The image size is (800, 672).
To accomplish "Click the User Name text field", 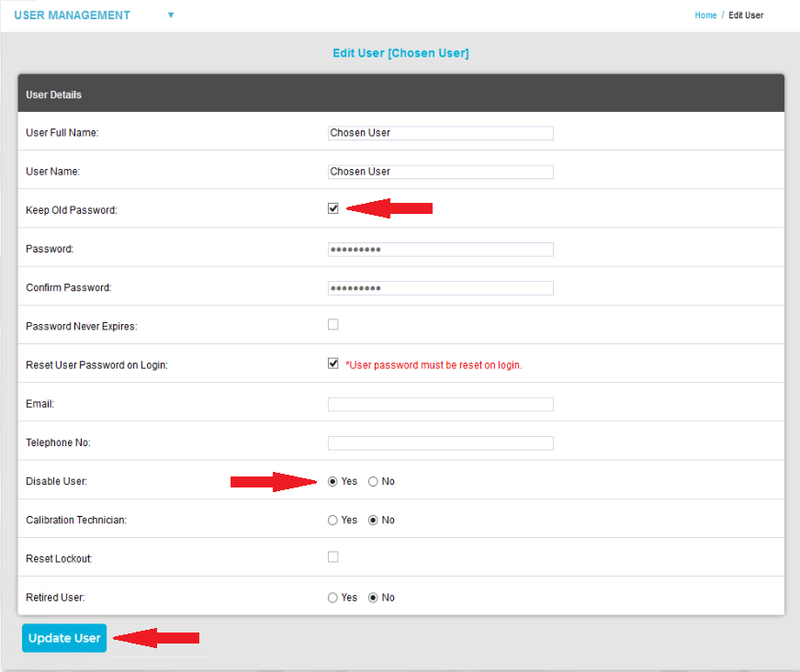I will [x=440, y=172].
